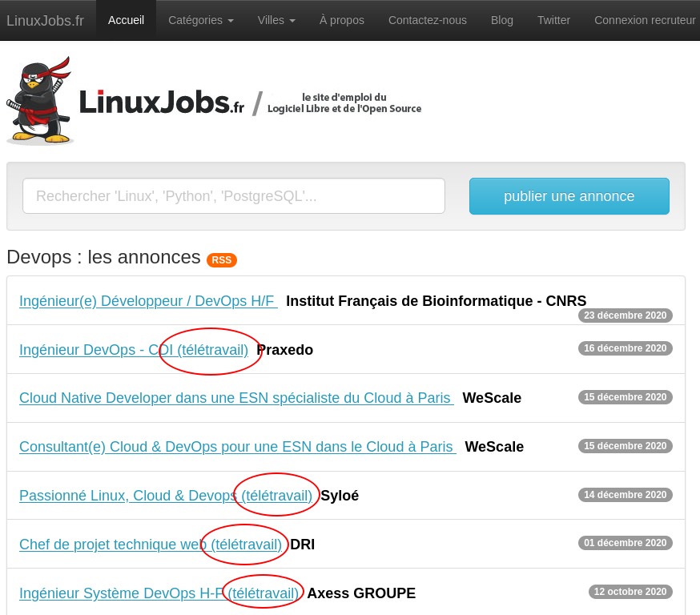Open Ingénieur DevOps - CDI (télétravail) listing
This screenshot has width=700, height=615.
click(134, 349)
